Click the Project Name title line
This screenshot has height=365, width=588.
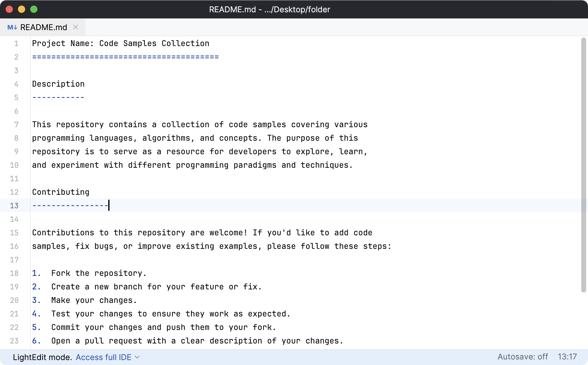click(x=121, y=43)
